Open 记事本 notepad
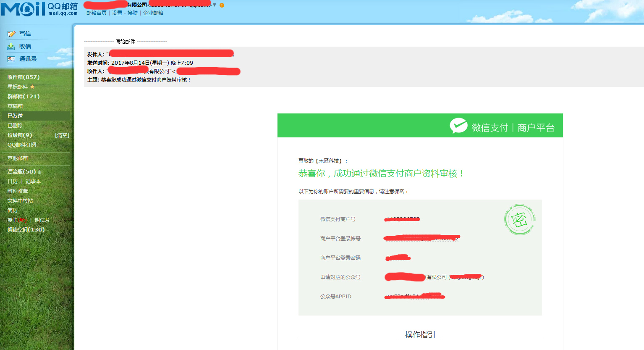The image size is (644, 350). click(x=33, y=182)
